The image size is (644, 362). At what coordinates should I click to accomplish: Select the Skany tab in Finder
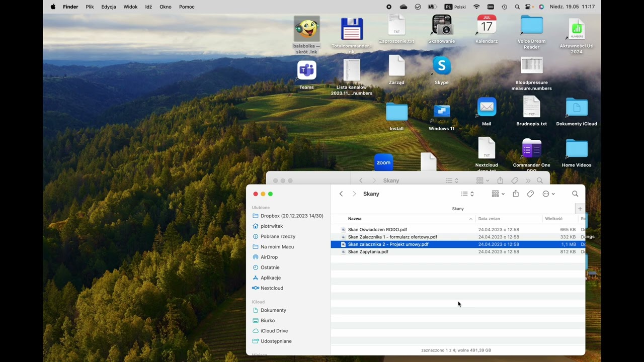pos(458,209)
